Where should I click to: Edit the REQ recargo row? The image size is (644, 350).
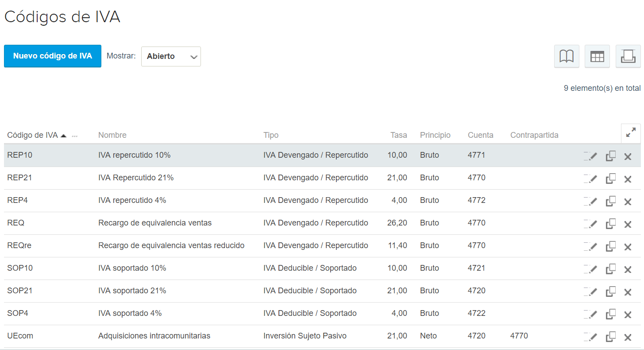tap(590, 223)
